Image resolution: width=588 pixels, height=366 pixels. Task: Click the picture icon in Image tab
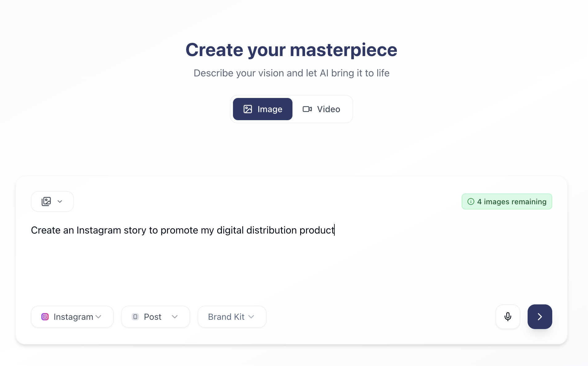[248, 109]
